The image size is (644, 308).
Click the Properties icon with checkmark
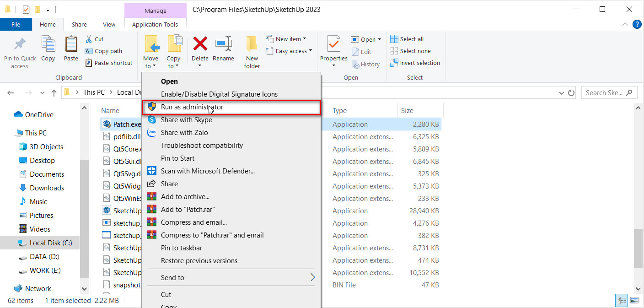(333, 44)
